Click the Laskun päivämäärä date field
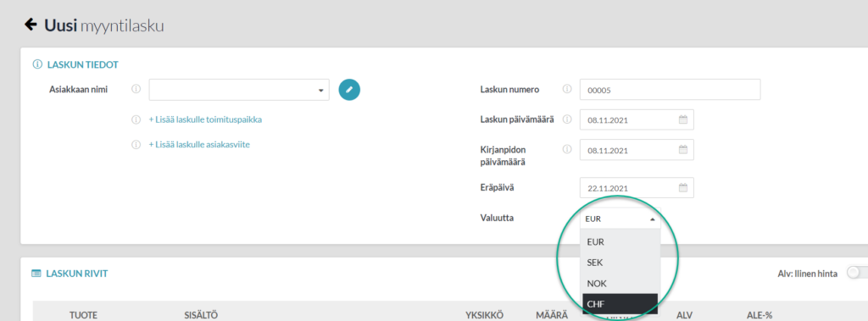This screenshot has width=868, height=321. click(x=637, y=119)
